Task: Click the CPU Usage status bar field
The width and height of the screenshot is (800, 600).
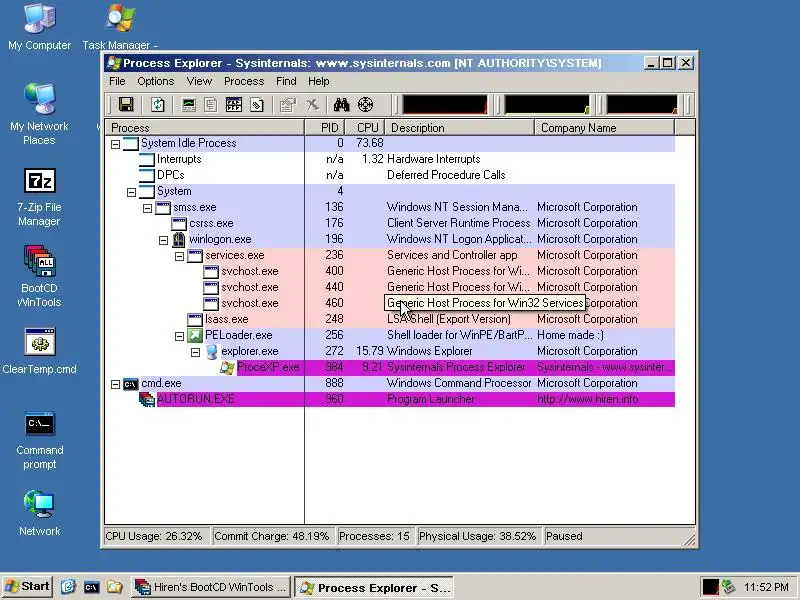Action: (x=156, y=536)
